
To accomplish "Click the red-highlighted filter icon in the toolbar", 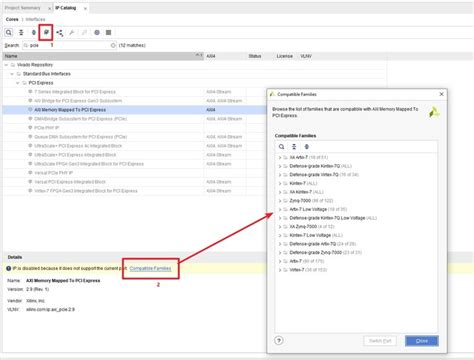I will click(46, 32).
